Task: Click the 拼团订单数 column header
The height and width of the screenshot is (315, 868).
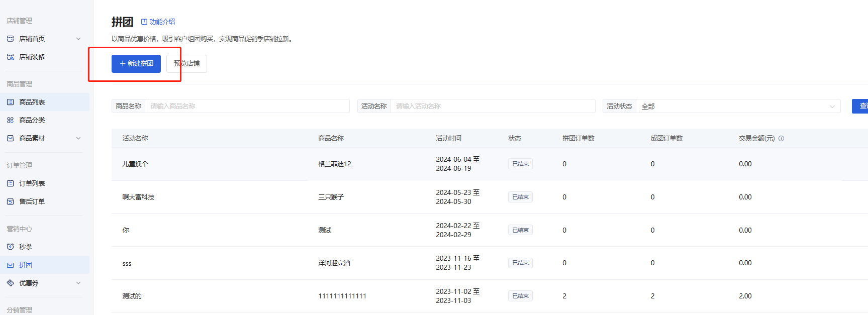Action: pos(578,138)
